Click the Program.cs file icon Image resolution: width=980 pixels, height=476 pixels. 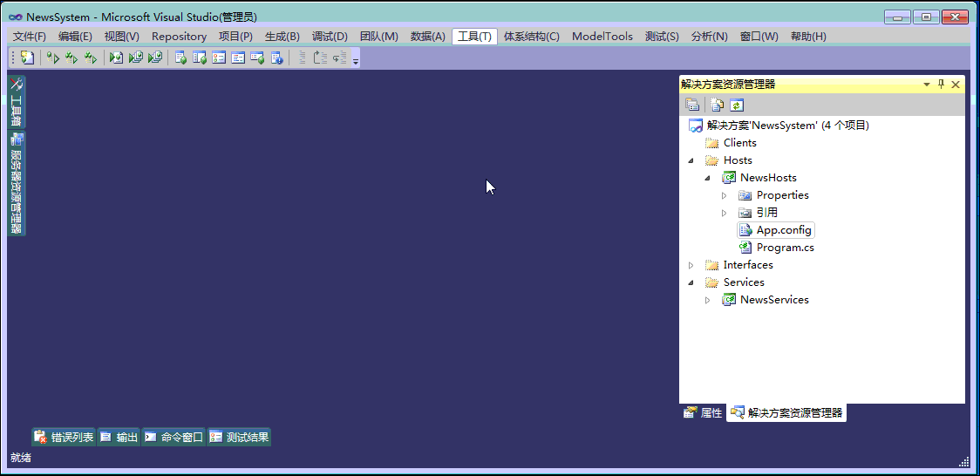(x=745, y=248)
